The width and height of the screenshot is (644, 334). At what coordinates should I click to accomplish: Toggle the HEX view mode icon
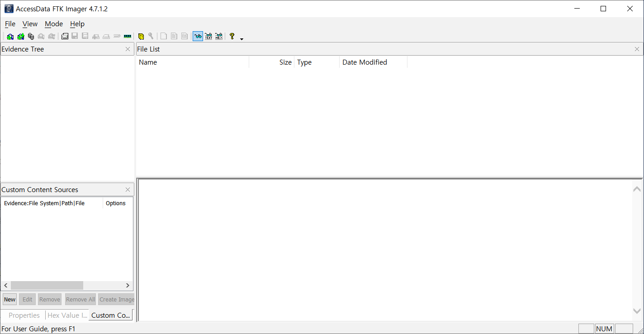point(219,37)
